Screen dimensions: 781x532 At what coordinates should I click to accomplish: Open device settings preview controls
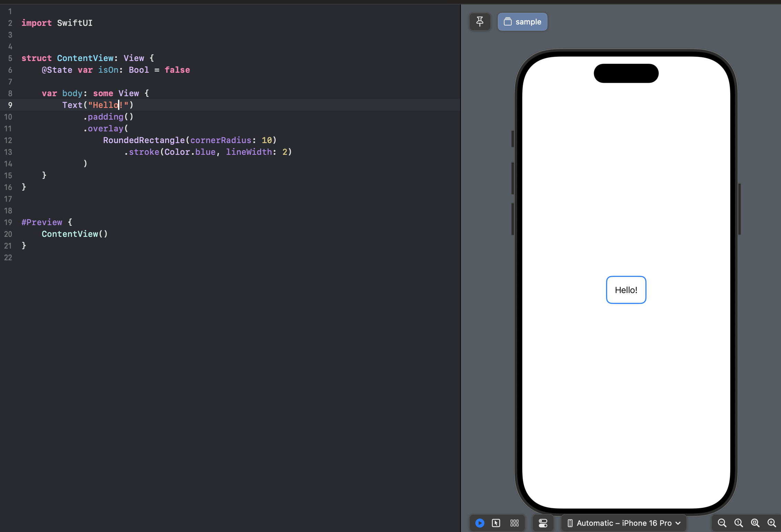click(543, 523)
